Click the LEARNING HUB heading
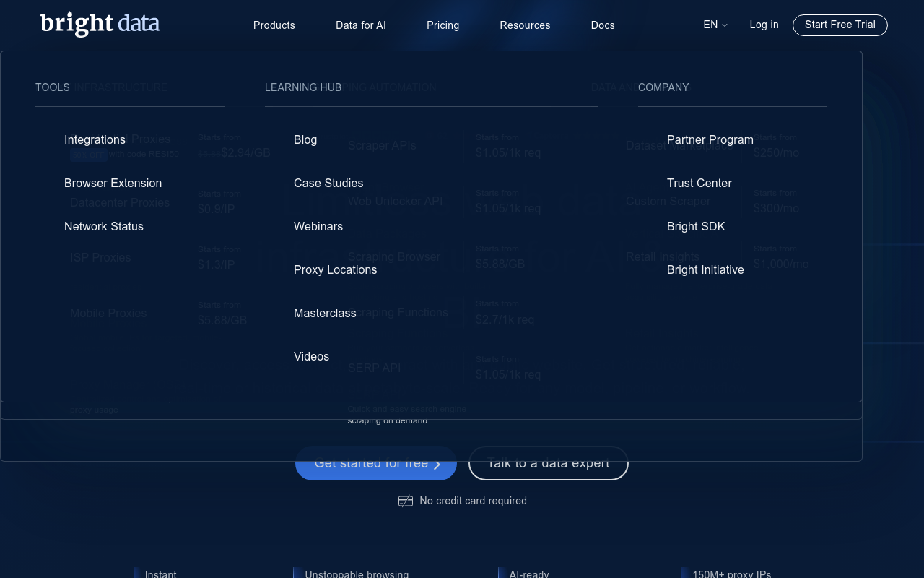The height and width of the screenshot is (578, 924). pos(303,87)
